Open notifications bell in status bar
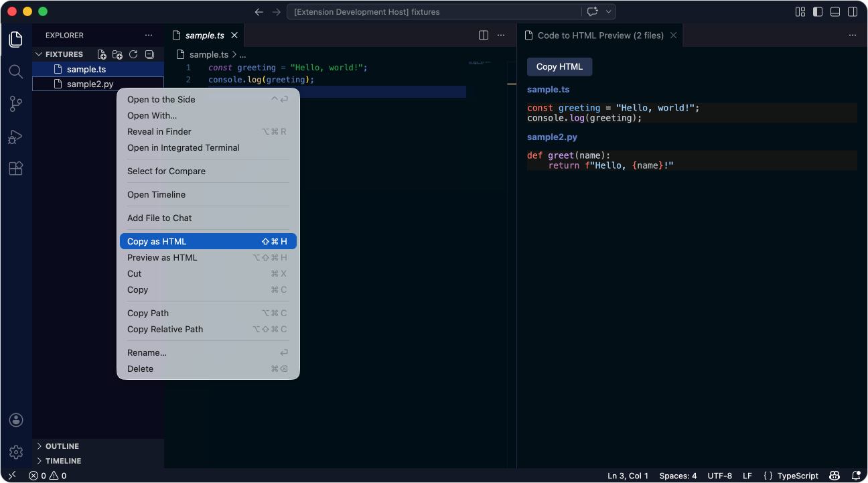The image size is (868, 483). [x=856, y=476]
